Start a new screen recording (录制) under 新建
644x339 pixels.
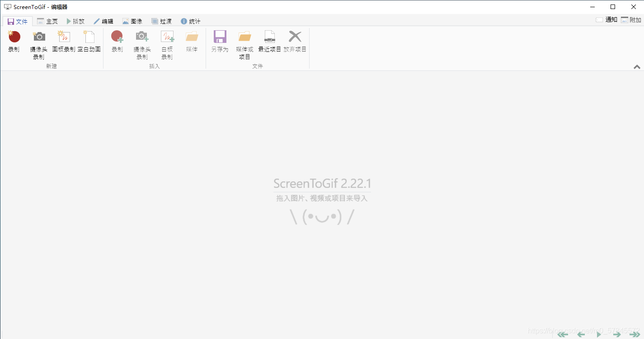pos(14,42)
